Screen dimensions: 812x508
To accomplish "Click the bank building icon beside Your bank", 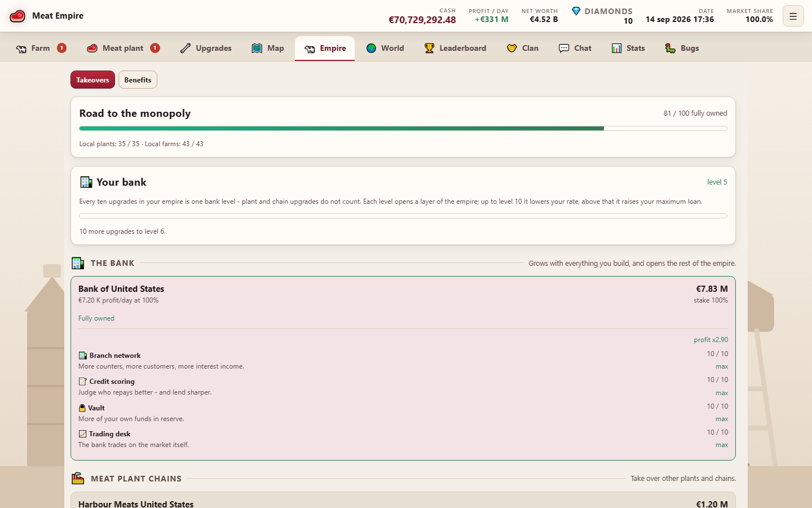I will tap(86, 182).
